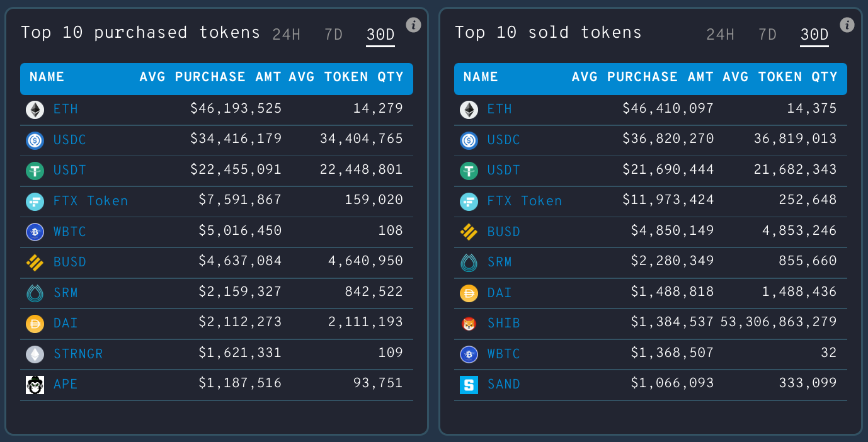
Task: Click the WBTC icon in sold tokens
Action: 469,354
